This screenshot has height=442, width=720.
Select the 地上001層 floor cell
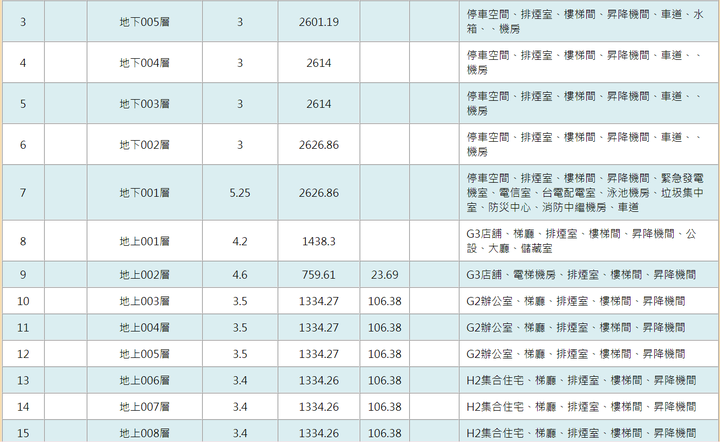pyautogui.click(x=145, y=241)
